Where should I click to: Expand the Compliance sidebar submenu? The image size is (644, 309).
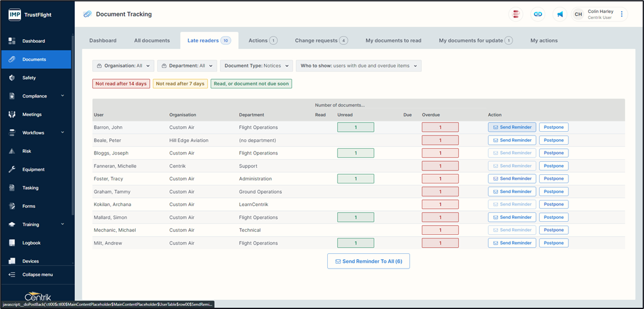click(x=62, y=96)
